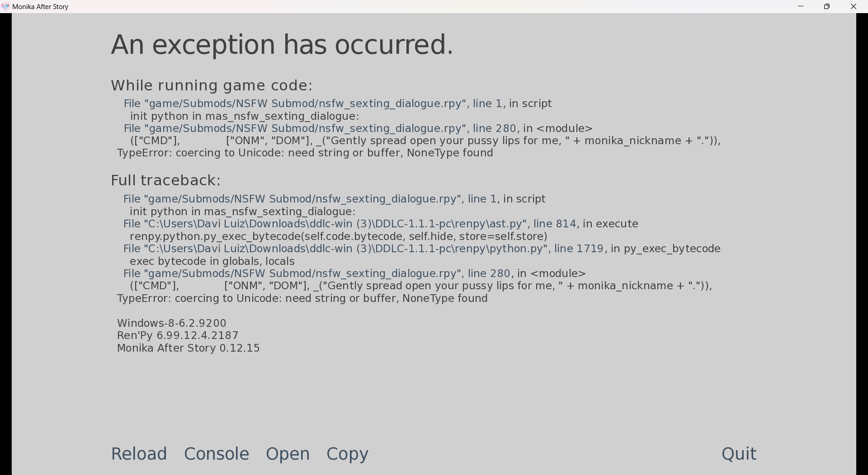This screenshot has height=475, width=868.
Task: Close the Monika After Story window
Action: pyautogui.click(x=854, y=6)
